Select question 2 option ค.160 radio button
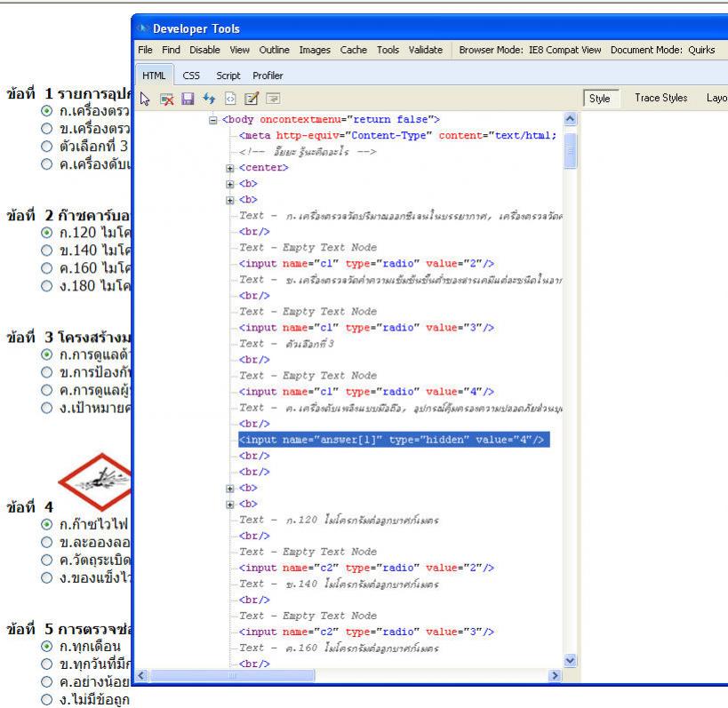Screen dimensions: 728x708 [46, 268]
